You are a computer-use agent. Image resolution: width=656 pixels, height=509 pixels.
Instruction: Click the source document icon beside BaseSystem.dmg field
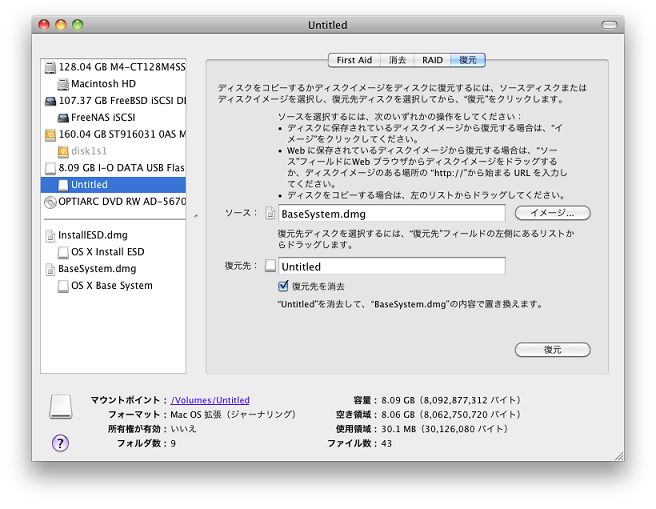[x=270, y=213]
